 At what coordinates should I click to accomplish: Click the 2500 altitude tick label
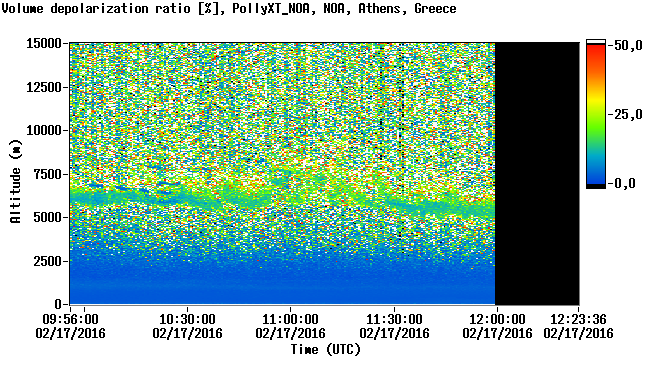pos(47,261)
